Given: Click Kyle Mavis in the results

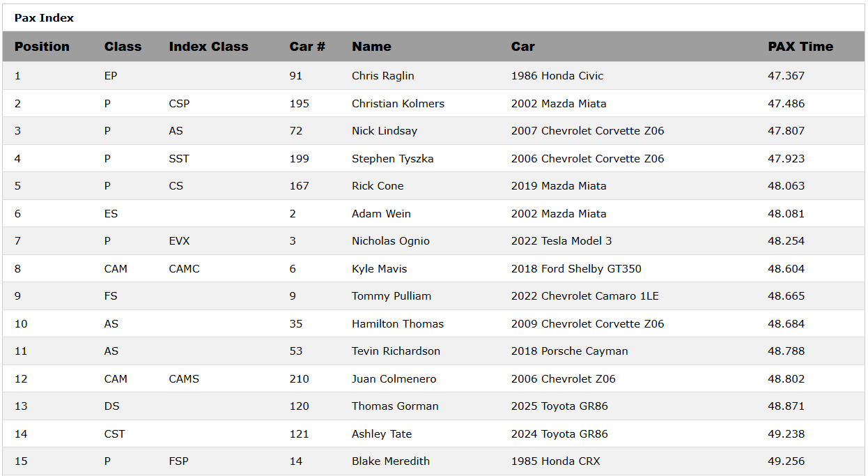Looking at the screenshot, I should [379, 269].
